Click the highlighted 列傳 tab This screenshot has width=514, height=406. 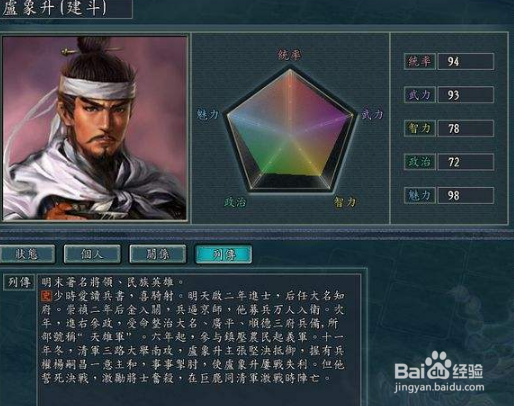[223, 254]
